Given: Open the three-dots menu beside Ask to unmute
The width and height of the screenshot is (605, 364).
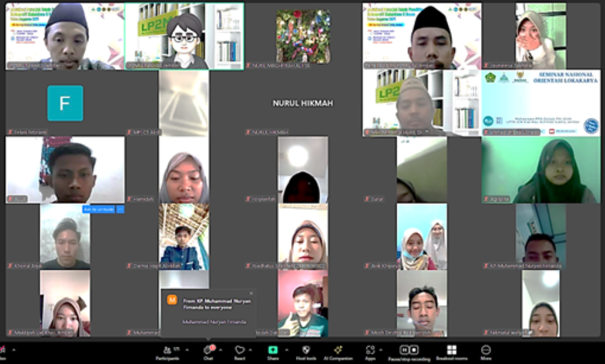Looking at the screenshot, I should 120,209.
